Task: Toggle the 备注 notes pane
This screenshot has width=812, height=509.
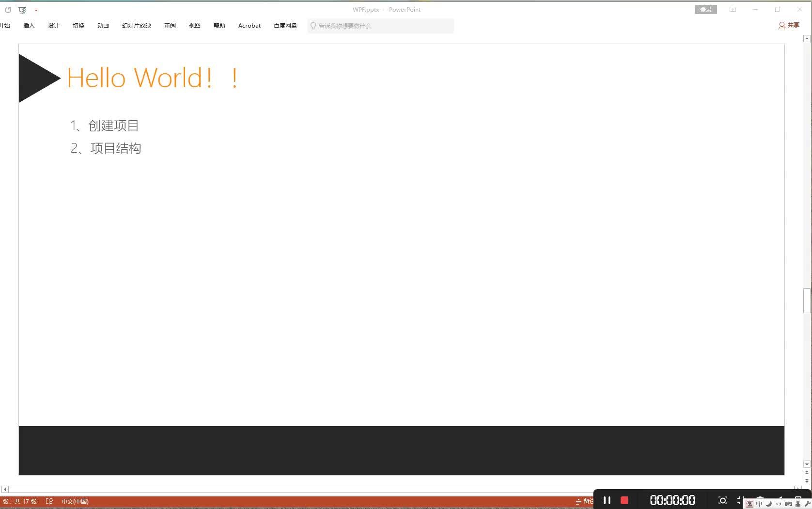Action: click(x=584, y=501)
